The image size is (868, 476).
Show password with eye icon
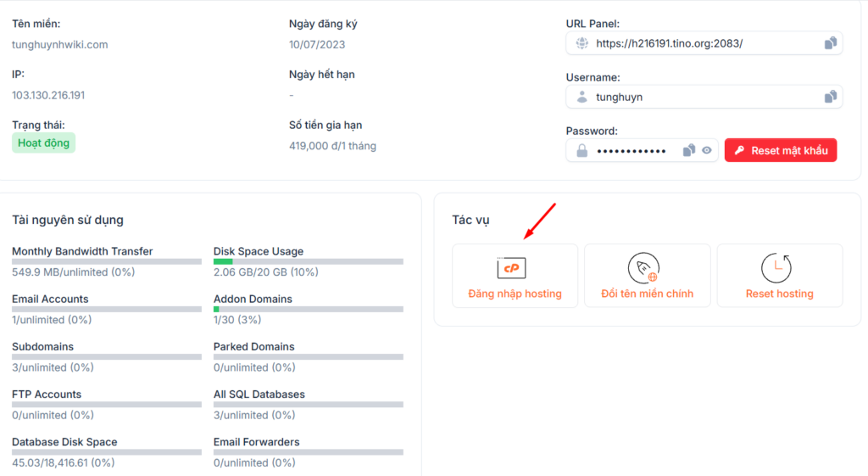point(706,151)
